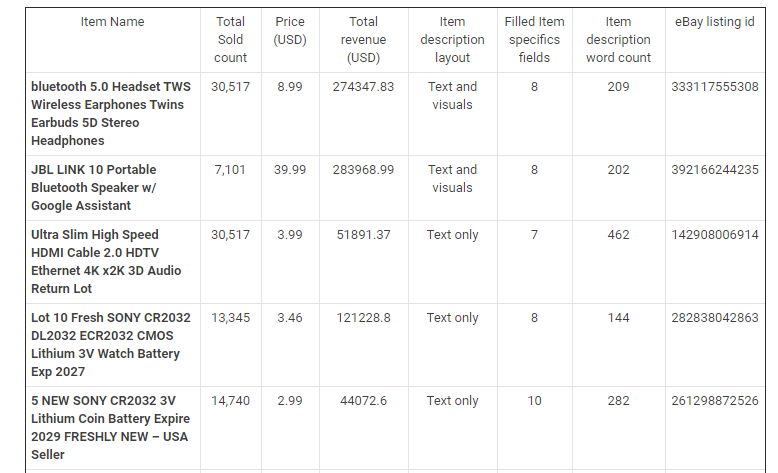Screen dimensions: 778x473
Task: Click listing id 261298872526
Action: point(714,401)
